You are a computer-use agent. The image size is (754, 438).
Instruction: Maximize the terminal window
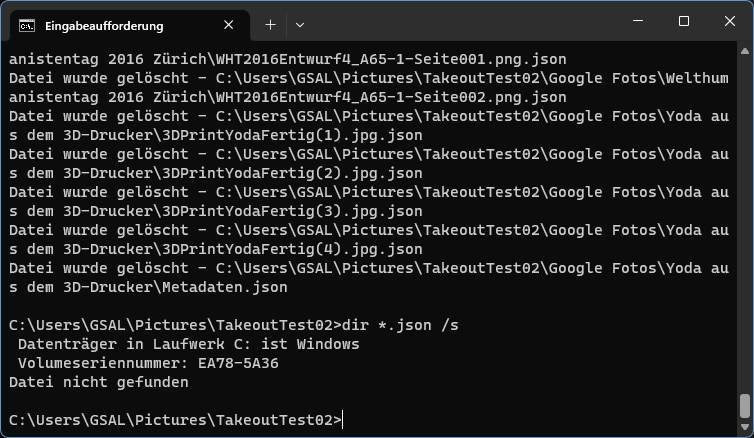[684, 21]
